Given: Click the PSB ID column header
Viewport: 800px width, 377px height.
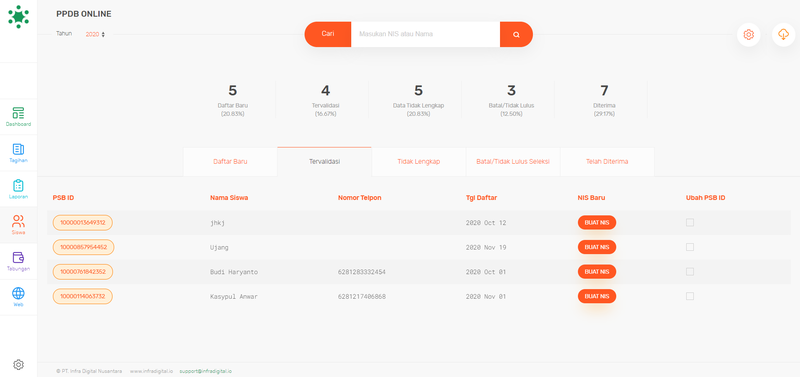Looking at the screenshot, I should (63, 197).
